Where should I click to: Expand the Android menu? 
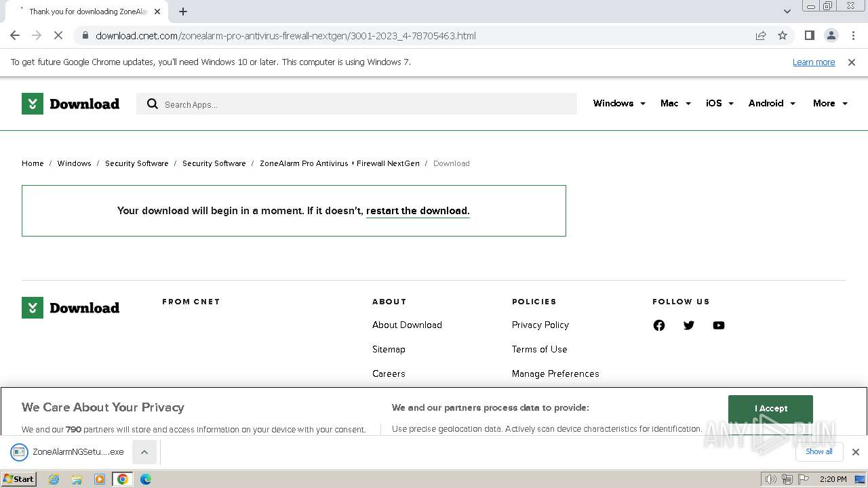(x=772, y=103)
